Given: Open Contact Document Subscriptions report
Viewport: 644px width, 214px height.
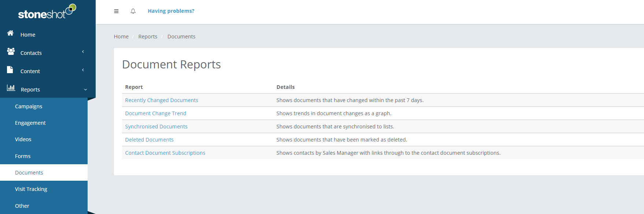Looking at the screenshot, I should [165, 153].
